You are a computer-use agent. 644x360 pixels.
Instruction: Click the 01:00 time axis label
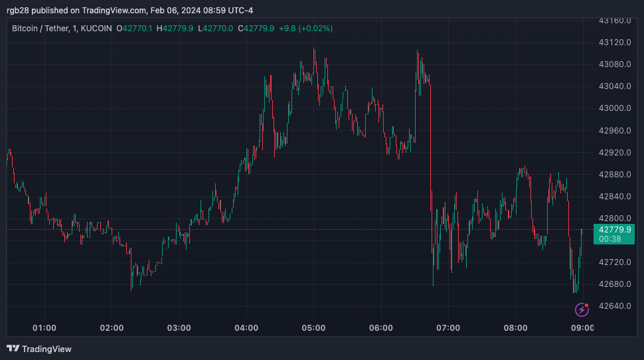pyautogui.click(x=44, y=328)
